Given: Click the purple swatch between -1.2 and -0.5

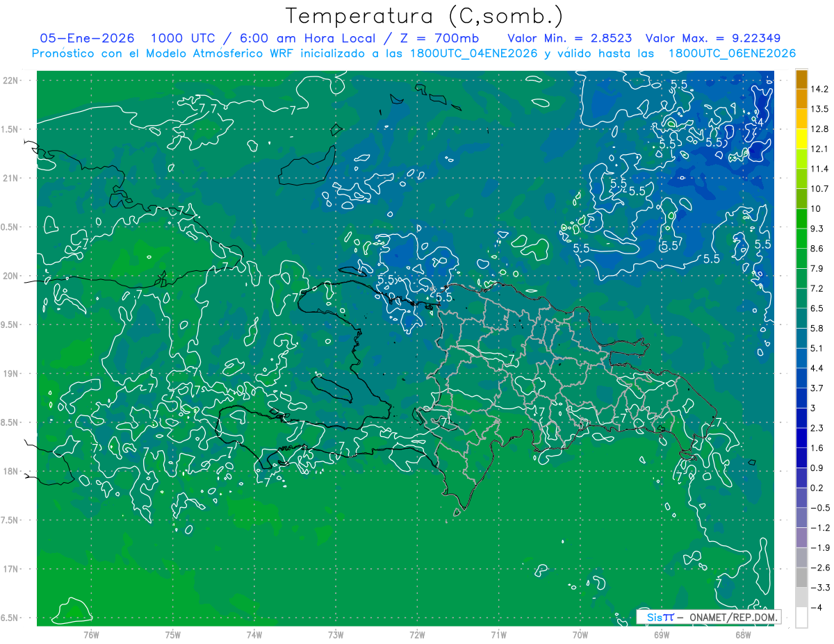Looking at the screenshot, I should pyautogui.click(x=801, y=518).
